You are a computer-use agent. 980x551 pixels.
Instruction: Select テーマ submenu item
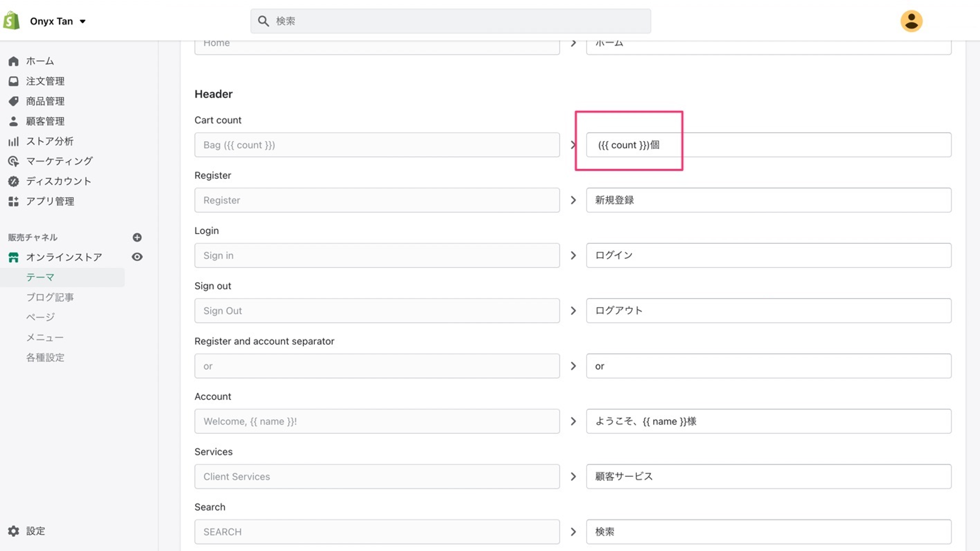point(40,277)
